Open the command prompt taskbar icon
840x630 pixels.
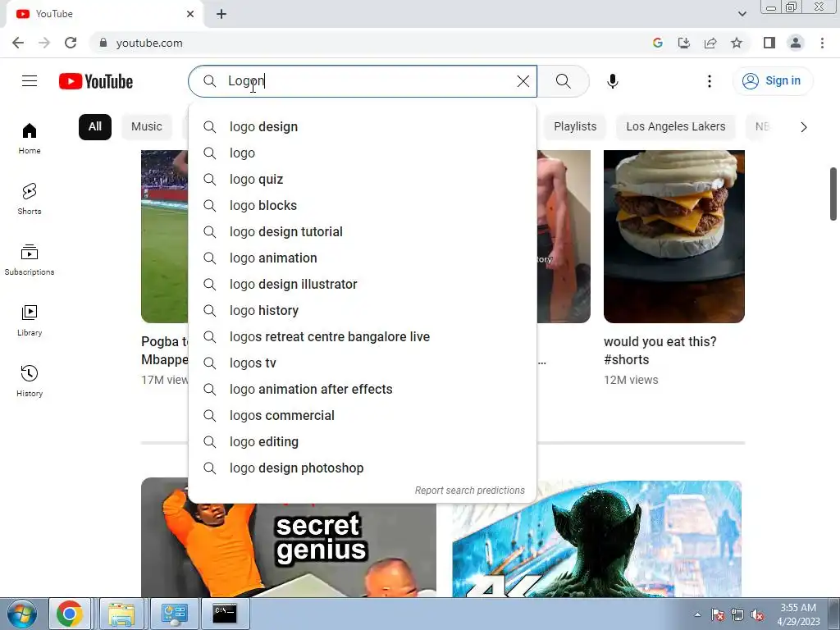[x=225, y=614]
